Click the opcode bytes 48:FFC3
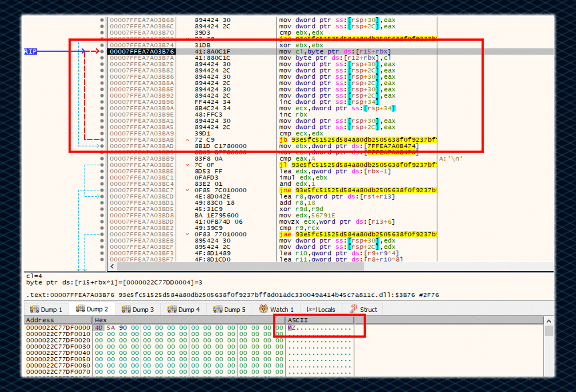The image size is (576, 392). point(208,114)
